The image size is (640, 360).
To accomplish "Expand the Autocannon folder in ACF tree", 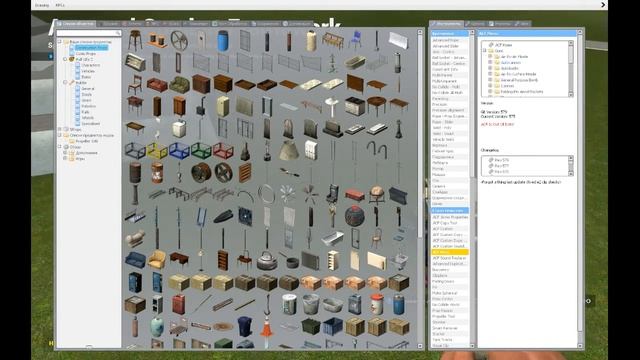I will click(490, 62).
